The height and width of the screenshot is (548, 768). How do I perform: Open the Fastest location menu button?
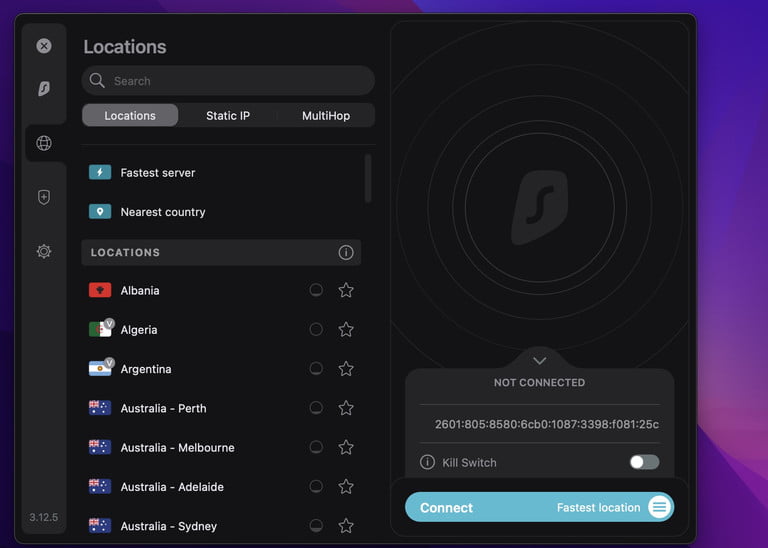tap(658, 508)
